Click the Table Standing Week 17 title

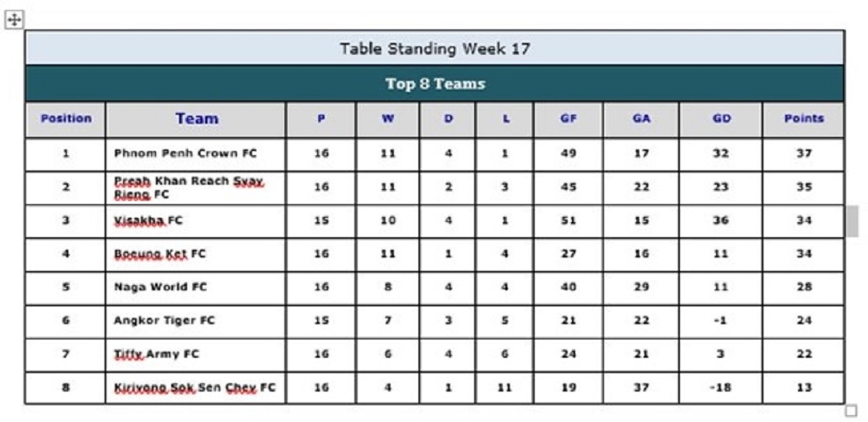pos(434,49)
